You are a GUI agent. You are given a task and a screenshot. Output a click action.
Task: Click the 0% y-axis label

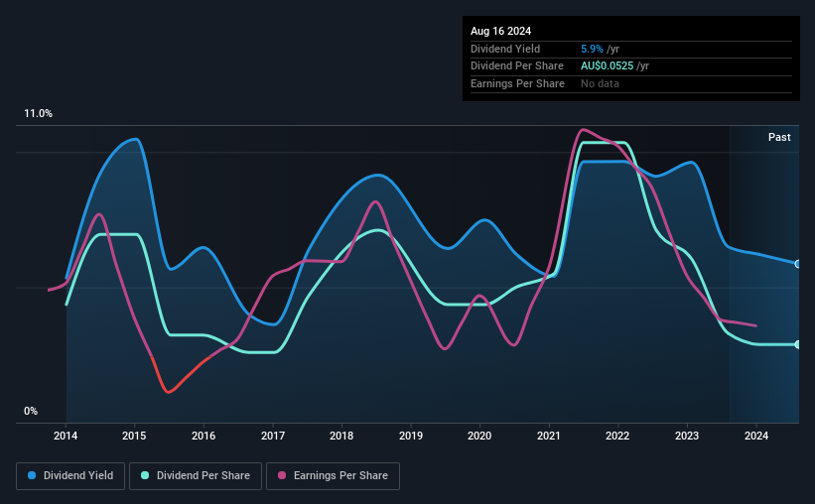point(31,412)
